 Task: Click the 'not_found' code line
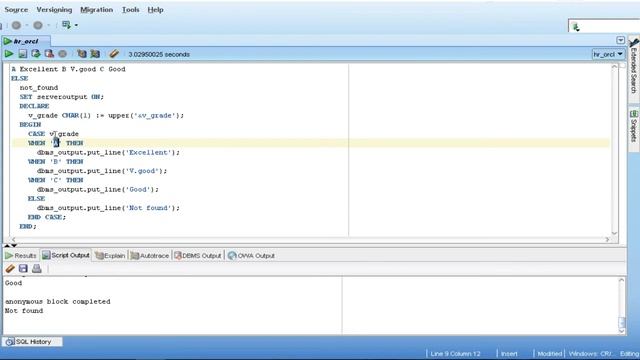click(x=39, y=88)
